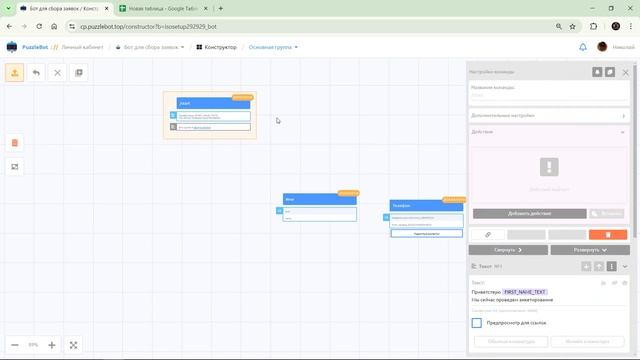
Task: Click the blue text icon in Start block
Action: [x=173, y=115]
